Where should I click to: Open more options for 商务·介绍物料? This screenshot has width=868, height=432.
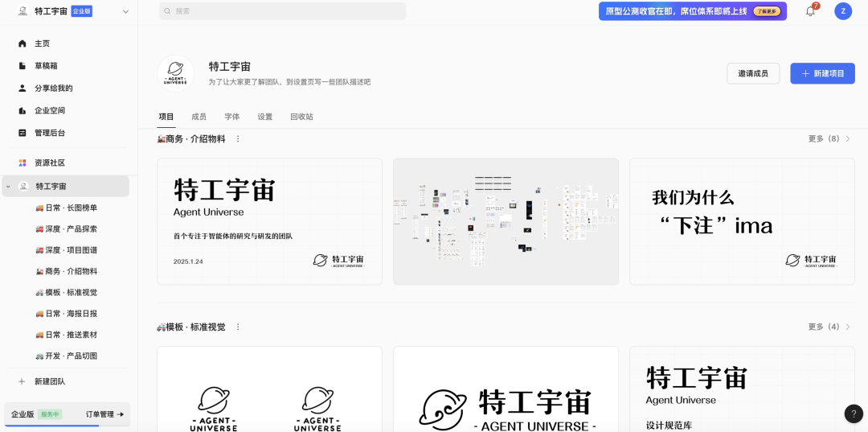238,139
